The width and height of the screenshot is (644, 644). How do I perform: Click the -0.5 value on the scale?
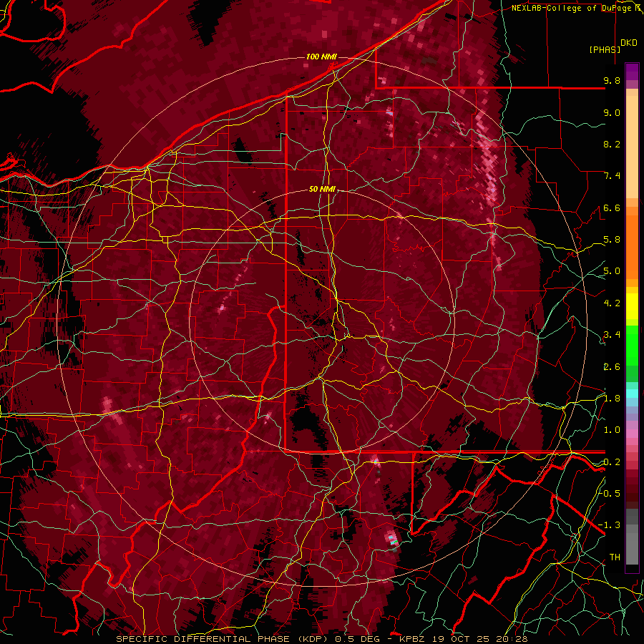pyautogui.click(x=609, y=494)
